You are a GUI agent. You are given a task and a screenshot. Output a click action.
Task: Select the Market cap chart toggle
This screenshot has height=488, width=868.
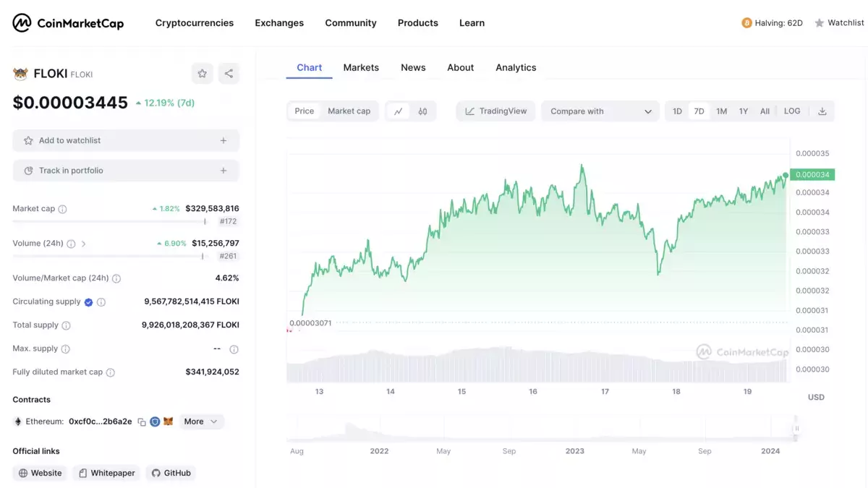tap(349, 111)
